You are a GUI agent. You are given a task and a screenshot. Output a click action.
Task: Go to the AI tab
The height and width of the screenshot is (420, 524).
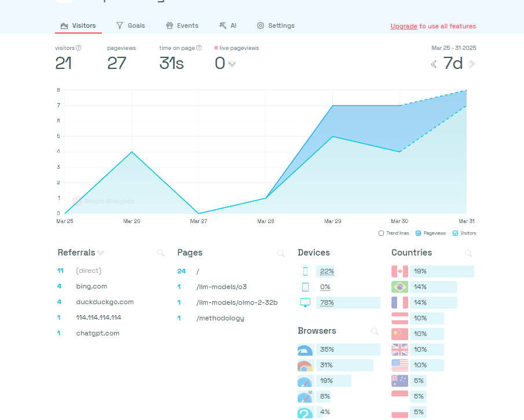click(x=228, y=25)
